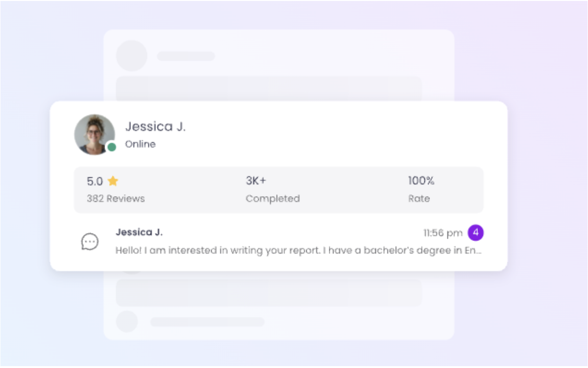Image resolution: width=588 pixels, height=368 pixels.
Task: Click the 11:56 pm message timestamp
Action: 443,233
